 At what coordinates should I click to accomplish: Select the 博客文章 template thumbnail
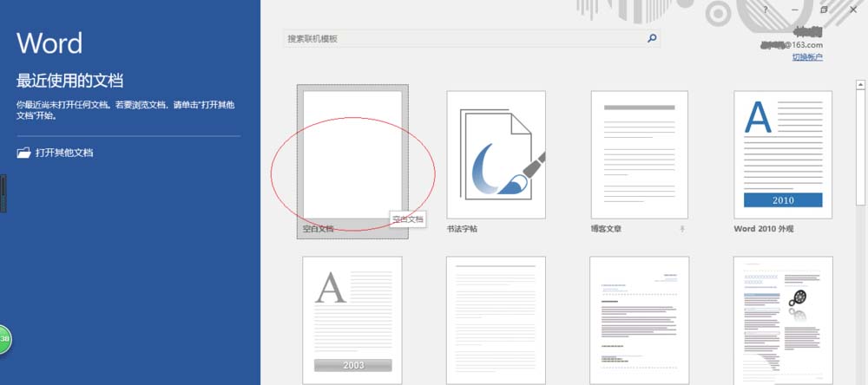tap(640, 154)
